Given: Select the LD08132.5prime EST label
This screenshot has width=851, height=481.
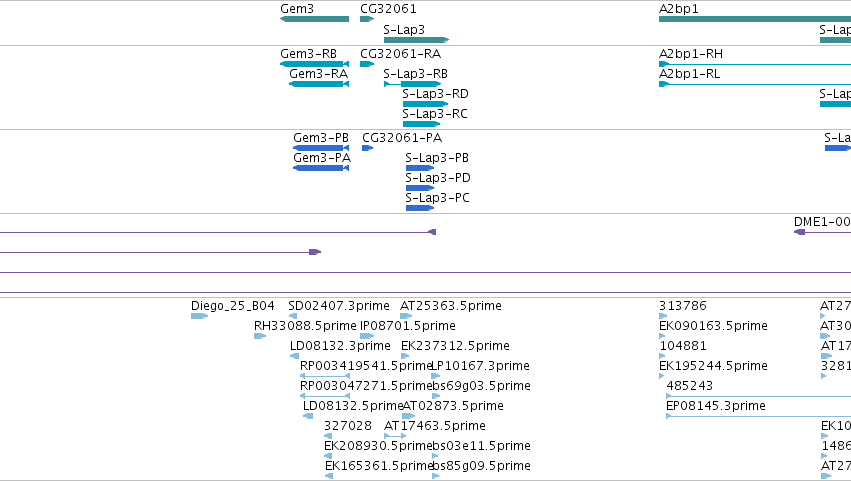Looking at the screenshot, I should tap(352, 406).
